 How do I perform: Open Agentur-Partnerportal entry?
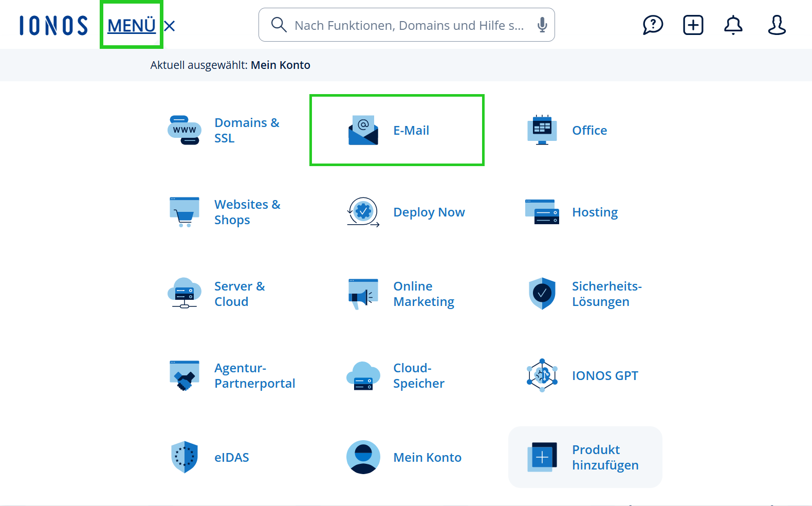pos(254,375)
